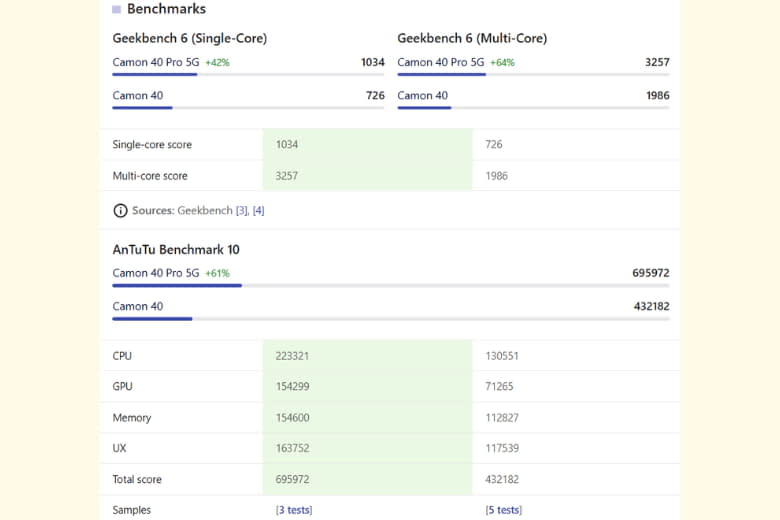
Task: Click Camon 40 under AnTuTu Benchmark
Action: point(138,307)
